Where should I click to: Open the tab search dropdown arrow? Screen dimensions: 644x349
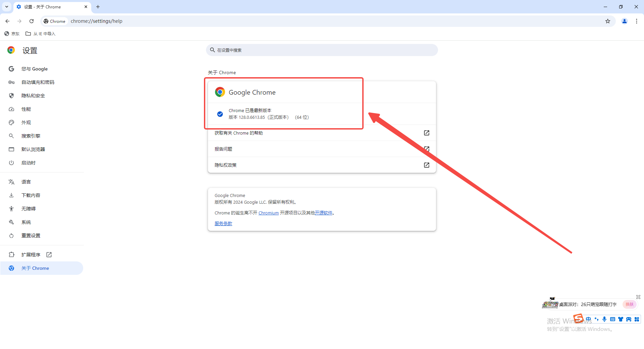[7, 7]
